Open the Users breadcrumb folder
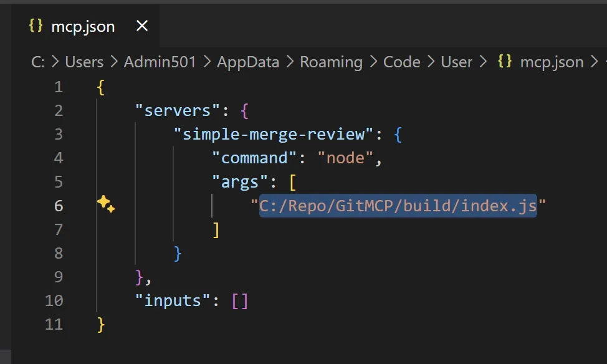The height and width of the screenshot is (364, 607). tap(84, 62)
